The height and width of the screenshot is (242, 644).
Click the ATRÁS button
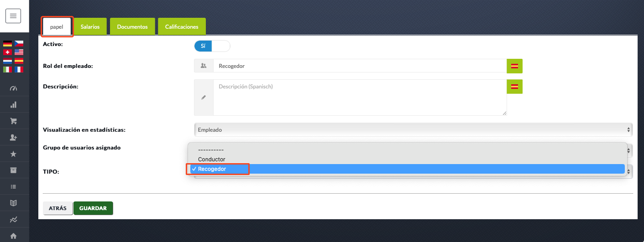(x=58, y=208)
